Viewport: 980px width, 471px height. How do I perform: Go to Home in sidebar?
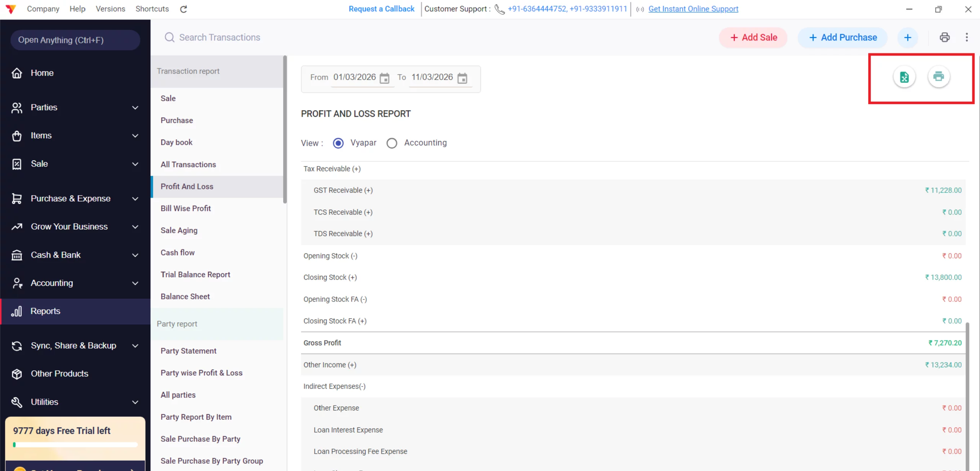pyautogui.click(x=42, y=73)
